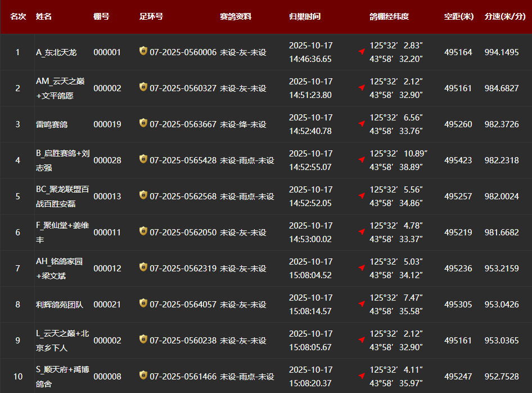Click red location arrow in row 1
The width and height of the screenshot is (532, 393).
point(362,52)
